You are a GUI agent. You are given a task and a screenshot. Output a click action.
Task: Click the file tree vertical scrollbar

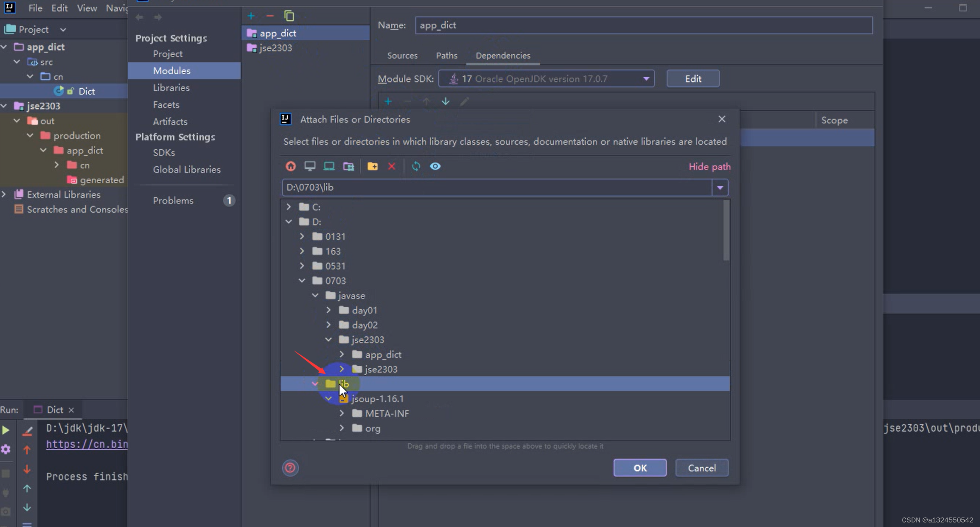coord(726,231)
